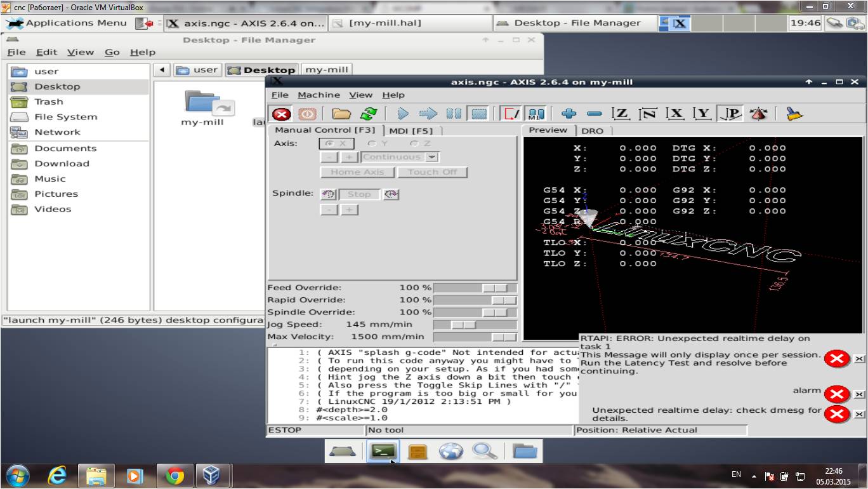Click the spindle Stop button
The image size is (868, 489).
click(359, 194)
